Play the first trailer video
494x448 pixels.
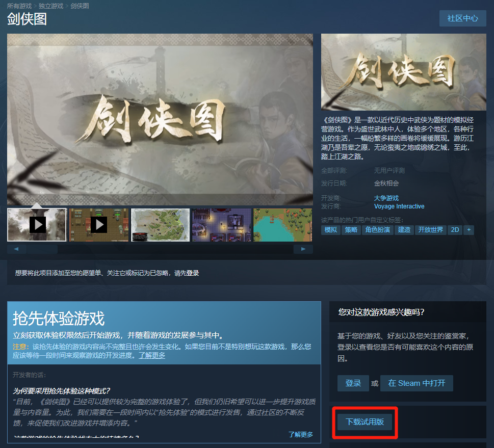[36, 224]
